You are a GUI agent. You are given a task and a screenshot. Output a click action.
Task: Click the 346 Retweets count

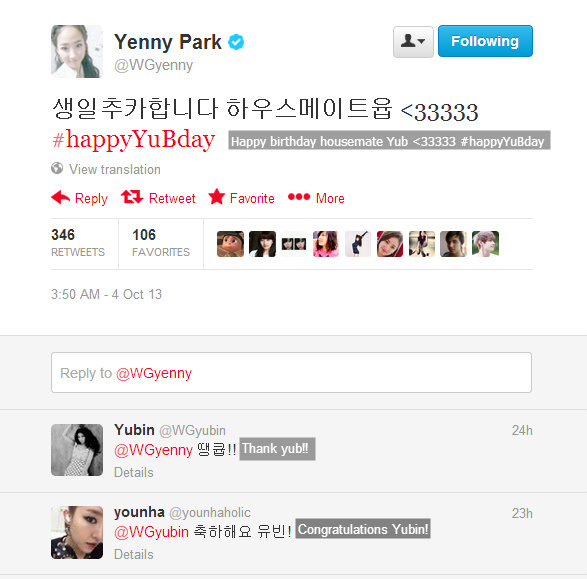point(78,243)
